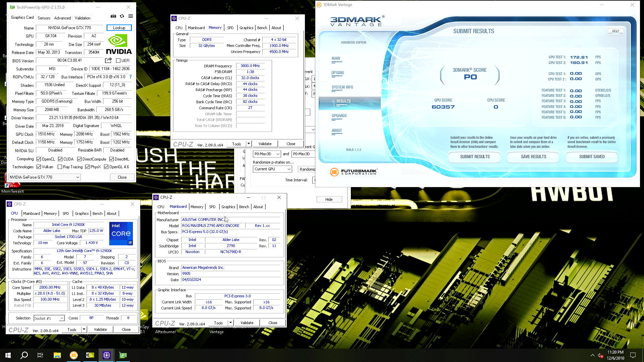The image size is (644, 362).
Task: Open the Windows Start menu
Action: 8,355
